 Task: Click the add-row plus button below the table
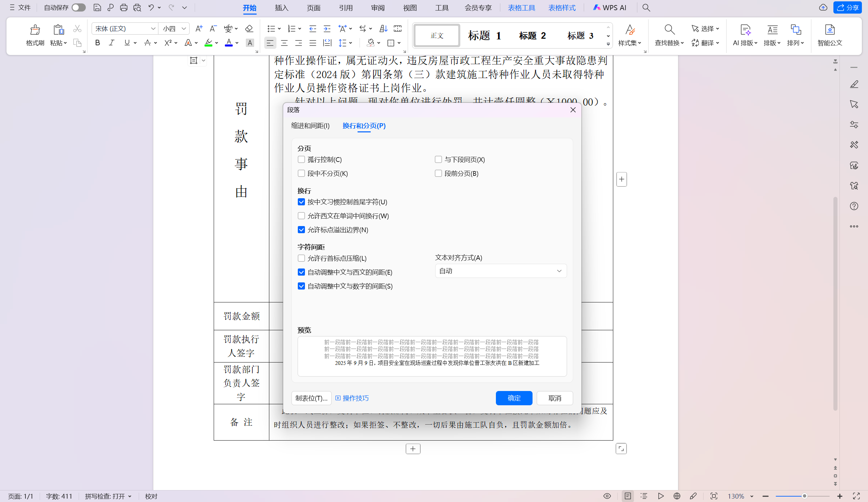coord(413,449)
